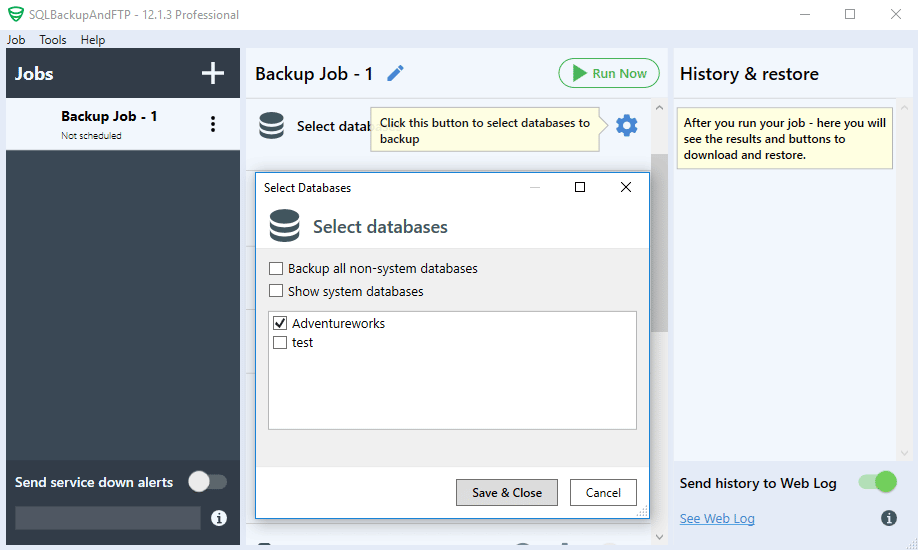Check Show system databases
918x550 pixels.
(x=276, y=291)
